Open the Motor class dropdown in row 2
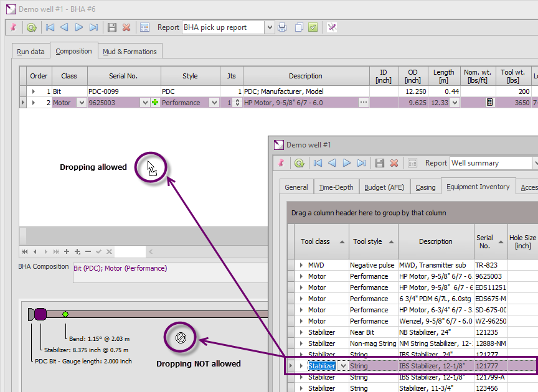The image size is (538, 392). 80,103
